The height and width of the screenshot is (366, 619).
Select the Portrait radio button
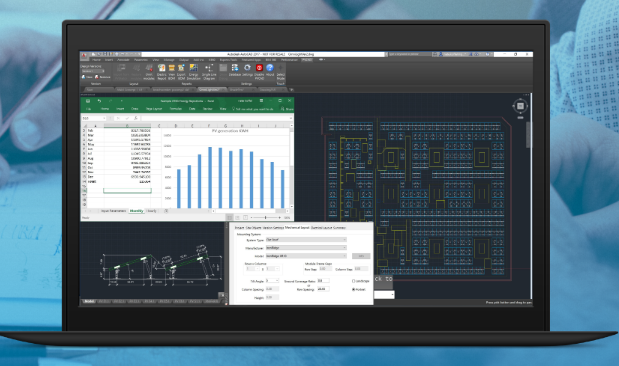[x=354, y=289]
